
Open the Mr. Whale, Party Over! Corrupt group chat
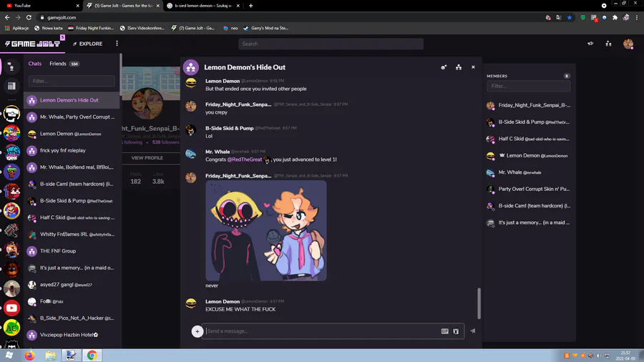(72, 117)
